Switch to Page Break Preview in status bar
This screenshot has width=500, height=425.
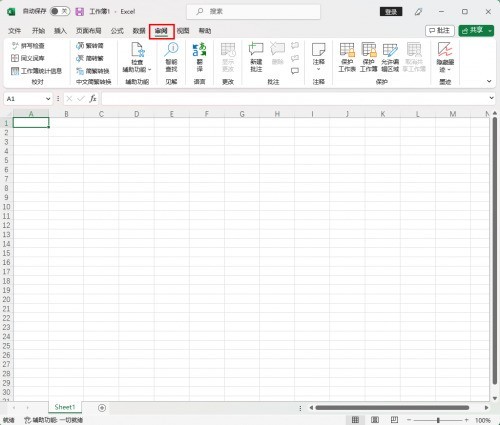point(394,420)
